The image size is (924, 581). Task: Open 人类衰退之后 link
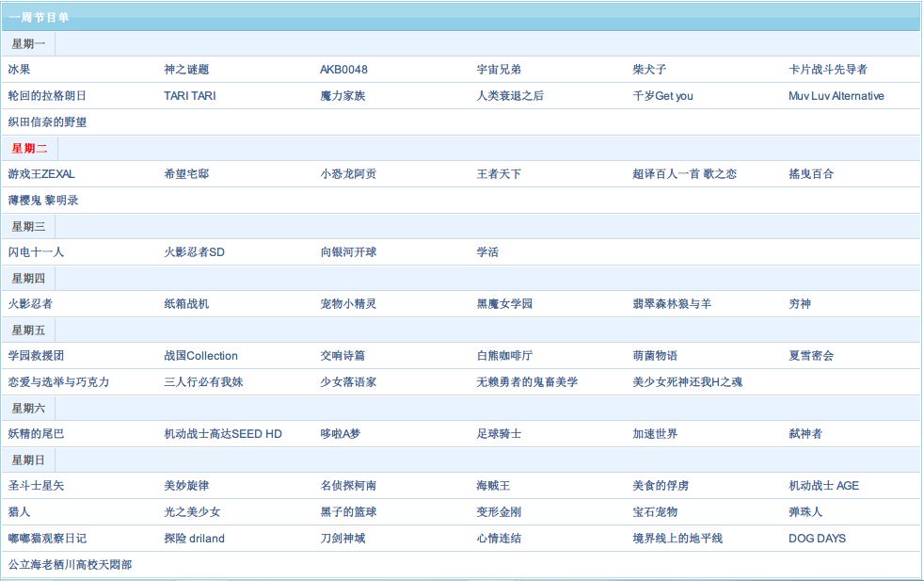point(510,95)
